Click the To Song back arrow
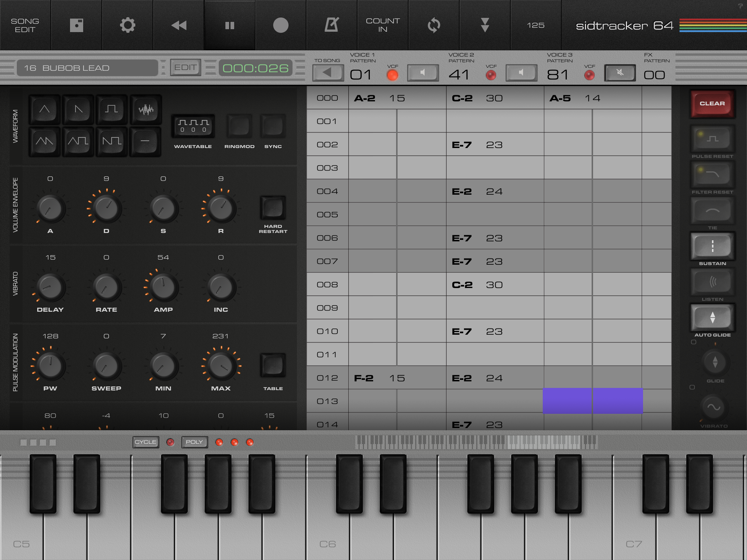Image resolution: width=747 pixels, height=560 pixels. tap(328, 73)
